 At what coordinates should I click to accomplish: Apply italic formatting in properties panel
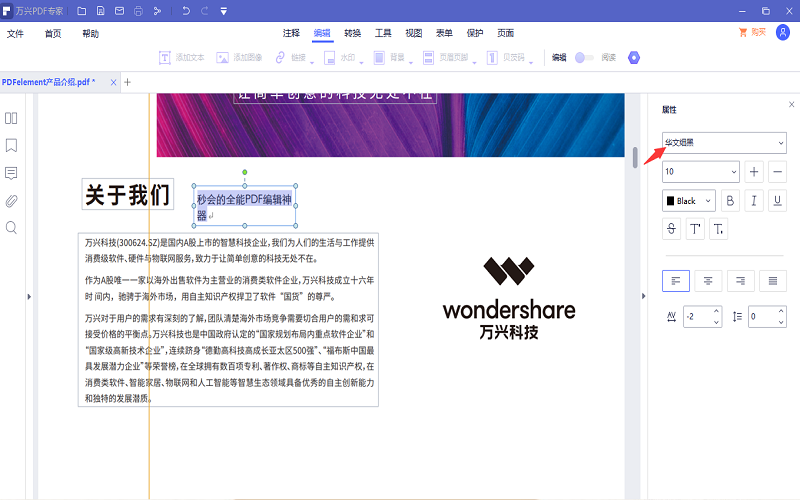click(754, 200)
